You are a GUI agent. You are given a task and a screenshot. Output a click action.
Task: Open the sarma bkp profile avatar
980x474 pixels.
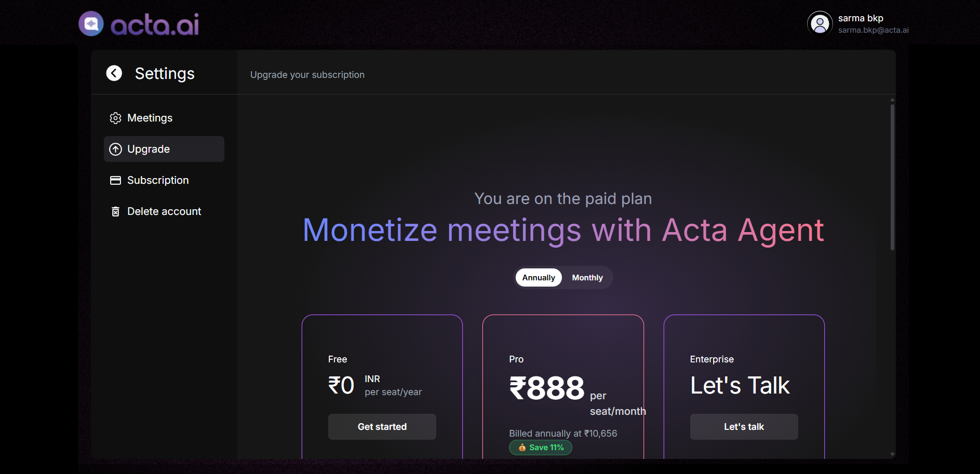tap(820, 23)
